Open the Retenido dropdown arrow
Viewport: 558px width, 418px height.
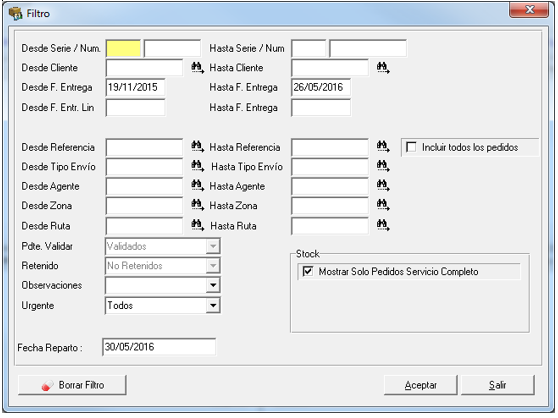(213, 266)
